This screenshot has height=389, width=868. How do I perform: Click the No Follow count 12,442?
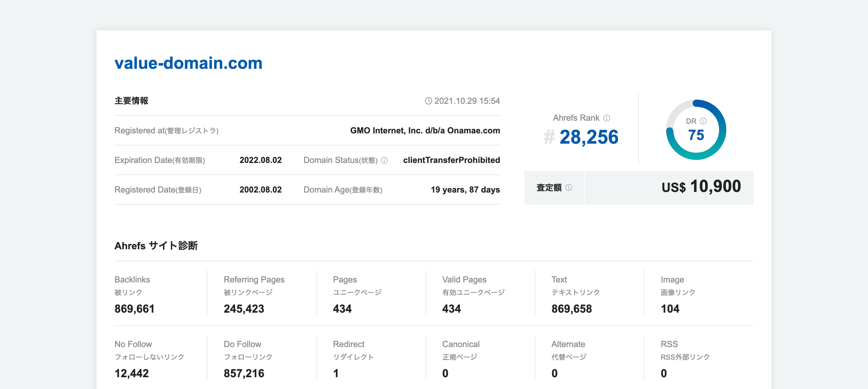click(x=131, y=373)
